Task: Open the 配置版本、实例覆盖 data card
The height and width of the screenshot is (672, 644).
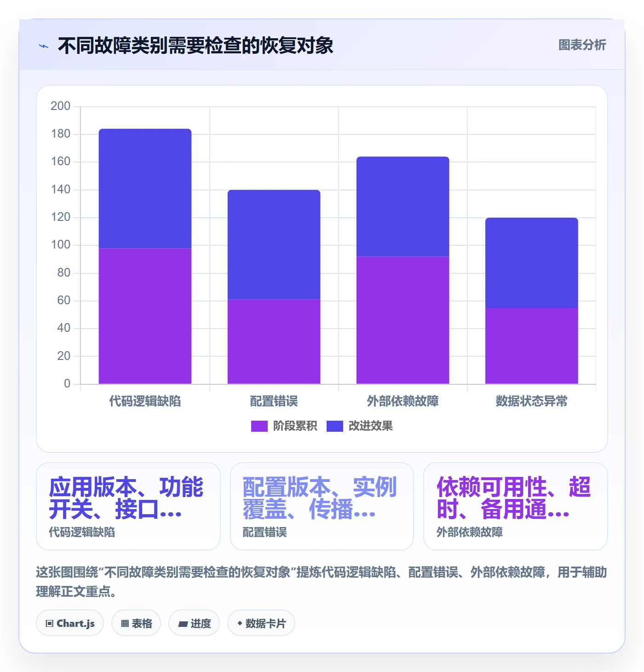Action: (x=322, y=506)
